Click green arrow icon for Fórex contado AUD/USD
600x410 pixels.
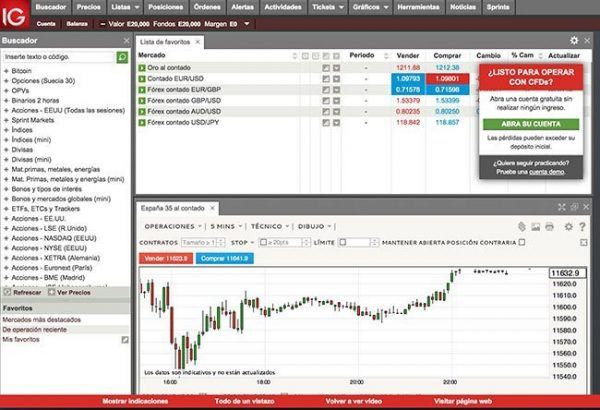[x=142, y=112]
